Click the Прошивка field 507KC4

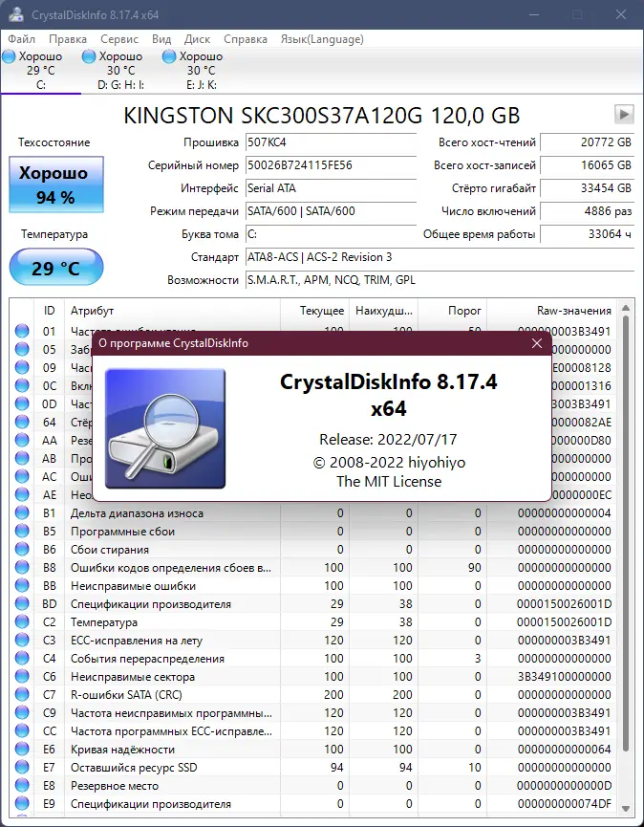coord(331,142)
